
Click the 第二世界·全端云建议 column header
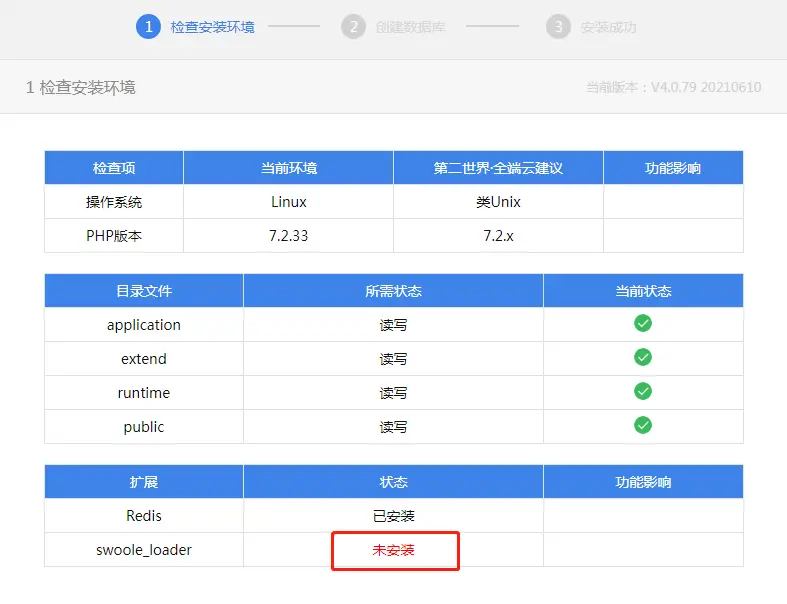click(498, 168)
